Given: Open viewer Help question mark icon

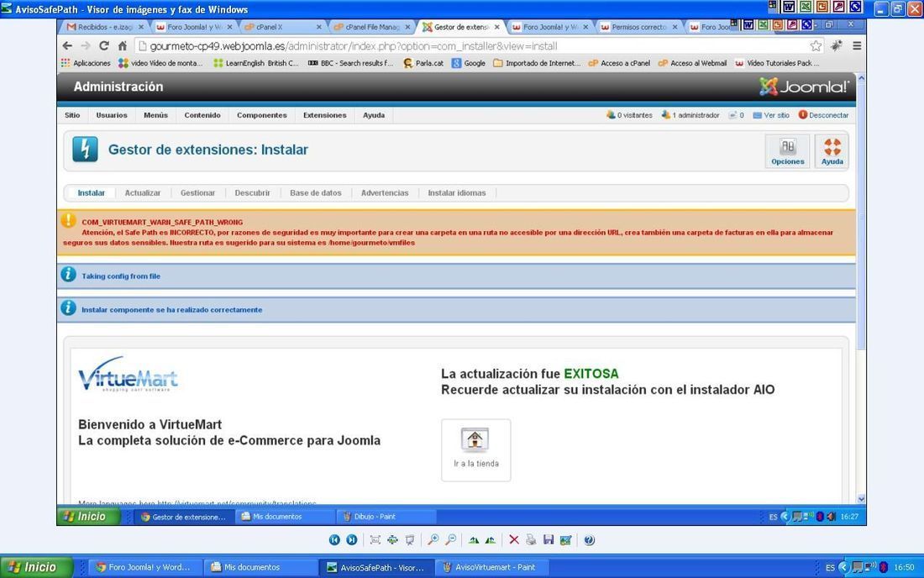Looking at the screenshot, I should [x=590, y=539].
